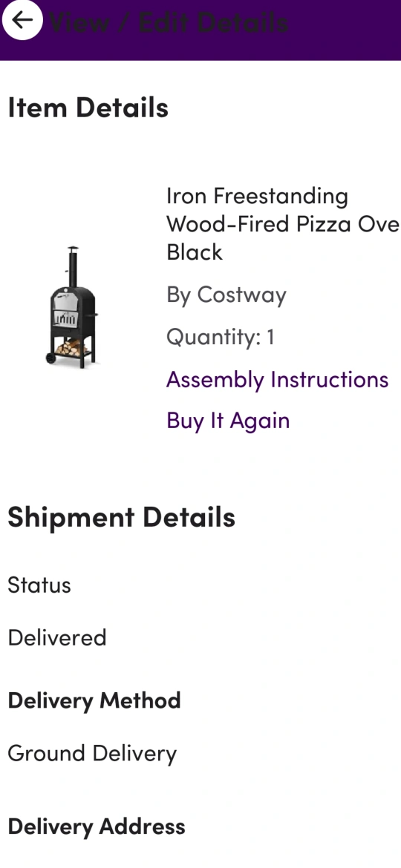
Task: Click the Delivery Method label
Action: 94,700
